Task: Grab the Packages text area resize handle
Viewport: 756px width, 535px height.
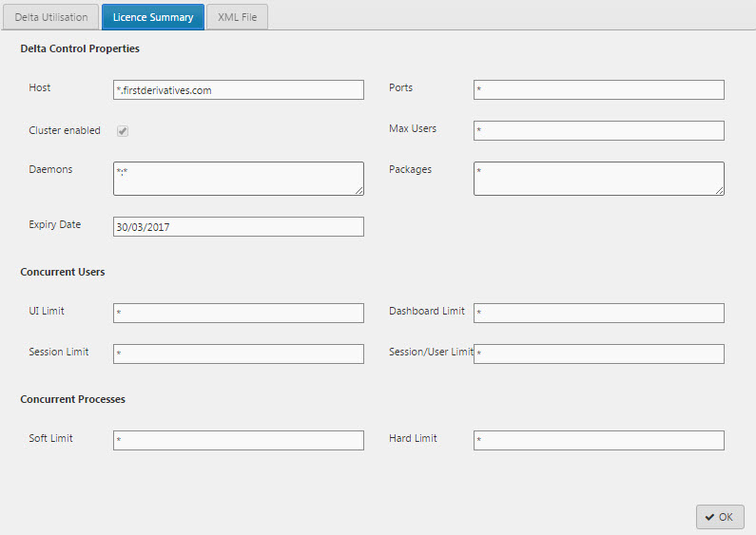Action: tap(719, 191)
